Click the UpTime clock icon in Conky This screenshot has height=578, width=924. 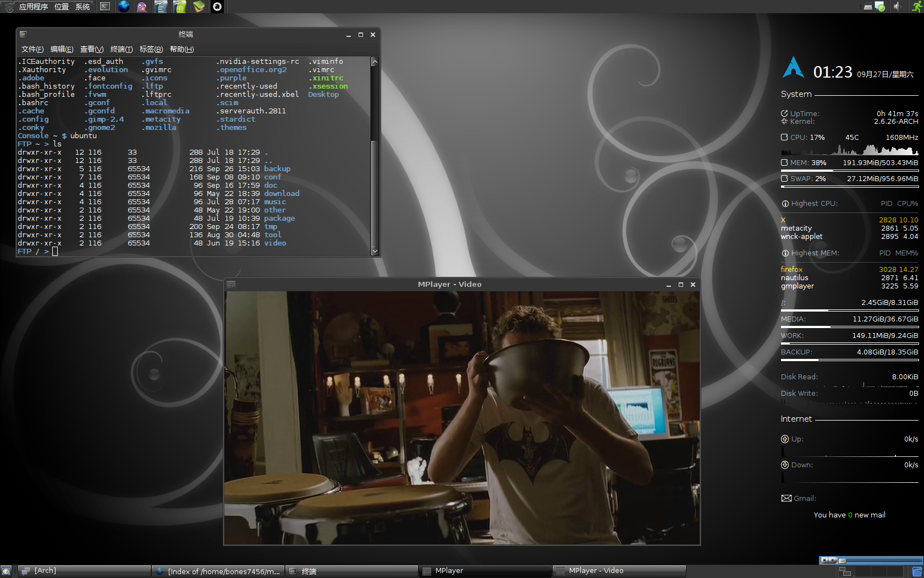784,113
